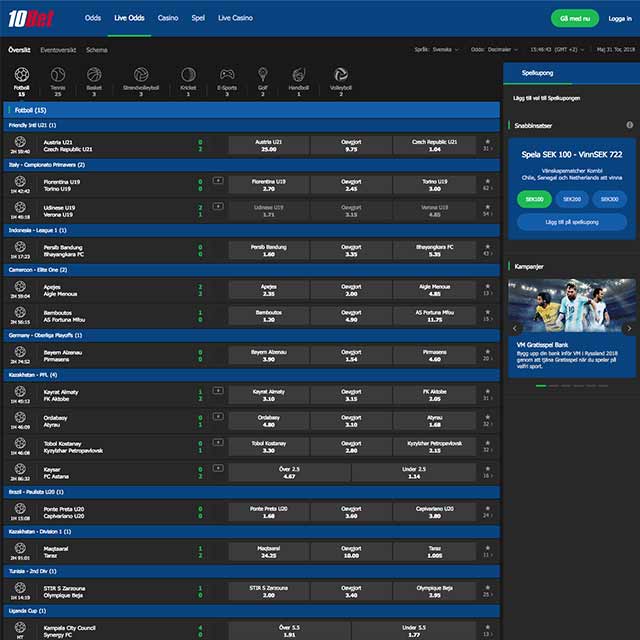Image resolution: width=640 pixels, height=640 pixels.
Task: Select the first green campaign carousel dot
Action: click(541, 386)
